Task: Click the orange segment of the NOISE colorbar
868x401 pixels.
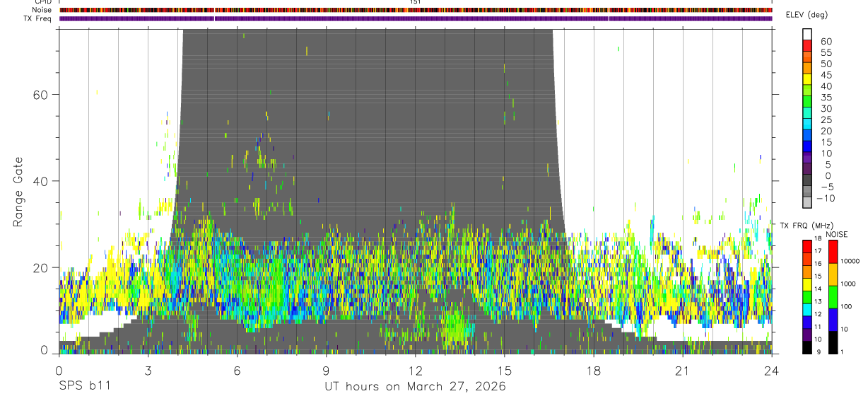Action: (x=833, y=274)
